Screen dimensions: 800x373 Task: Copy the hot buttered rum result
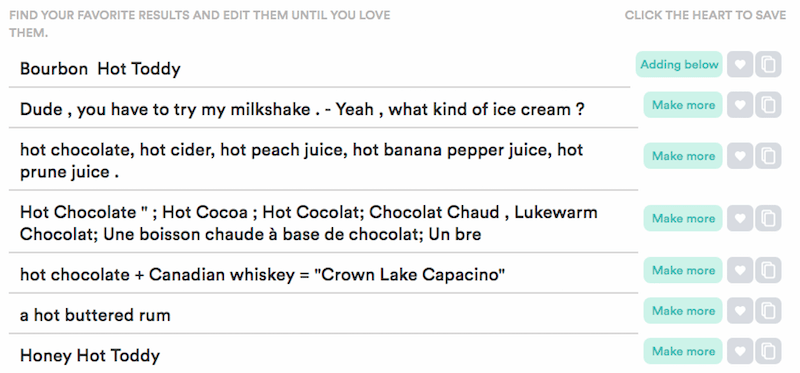768,311
